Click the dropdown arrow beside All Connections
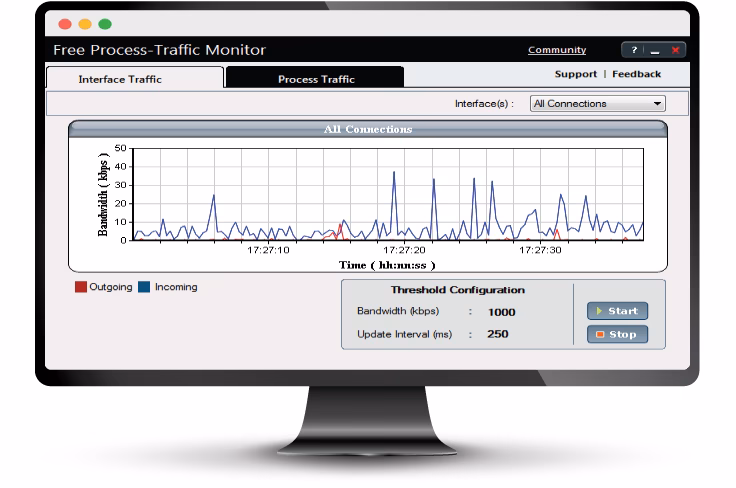 [658, 104]
